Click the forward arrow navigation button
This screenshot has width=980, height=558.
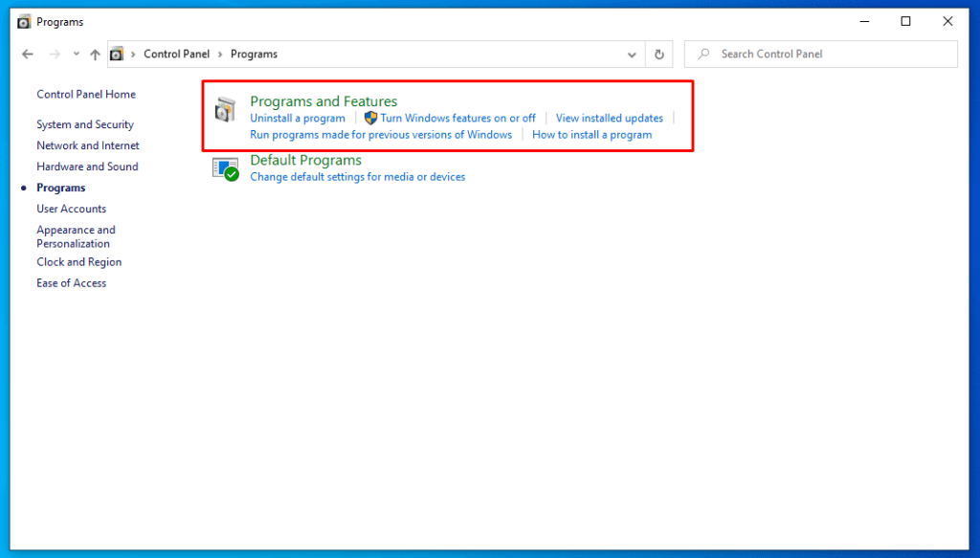coord(55,55)
